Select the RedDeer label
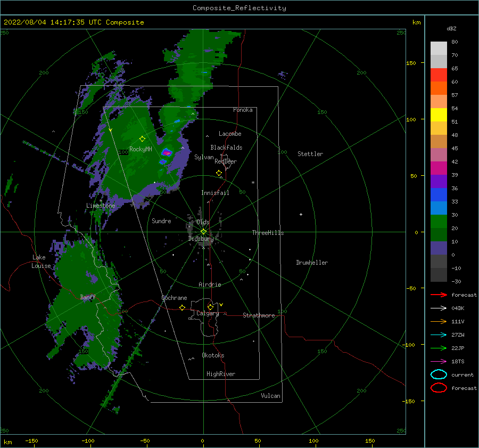The width and height of the screenshot is (479, 448). [x=226, y=161]
